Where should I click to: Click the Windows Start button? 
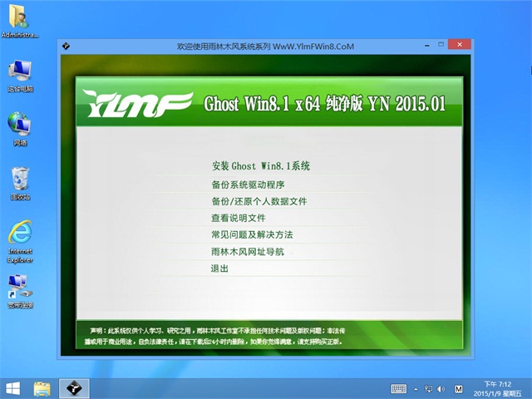pyautogui.click(x=13, y=388)
